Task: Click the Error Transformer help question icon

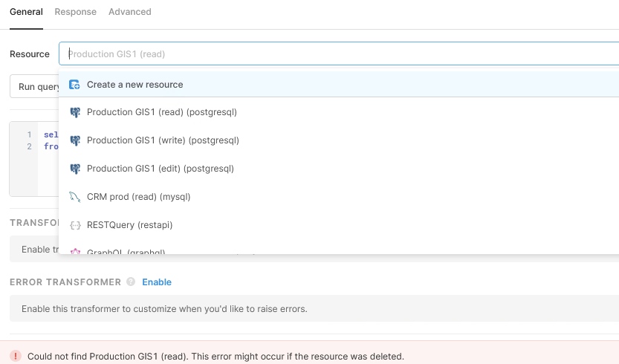Action: (131, 282)
